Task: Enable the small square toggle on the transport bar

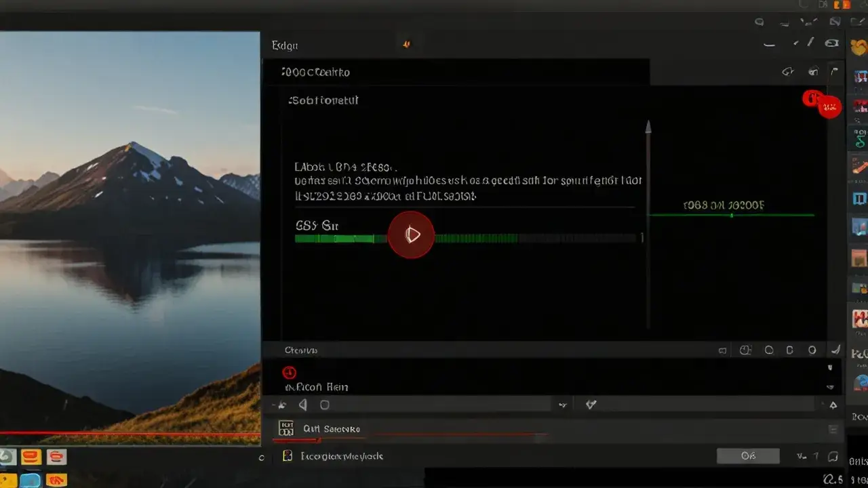Action: (326, 404)
